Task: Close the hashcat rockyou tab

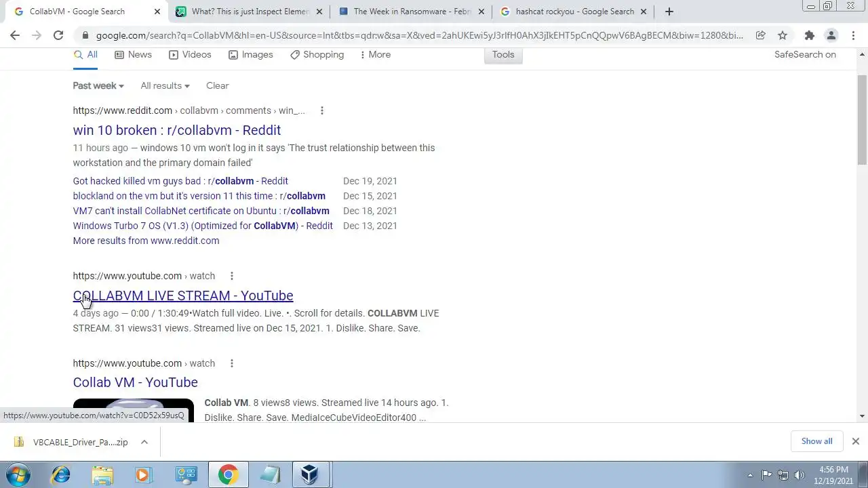Action: 644,12
